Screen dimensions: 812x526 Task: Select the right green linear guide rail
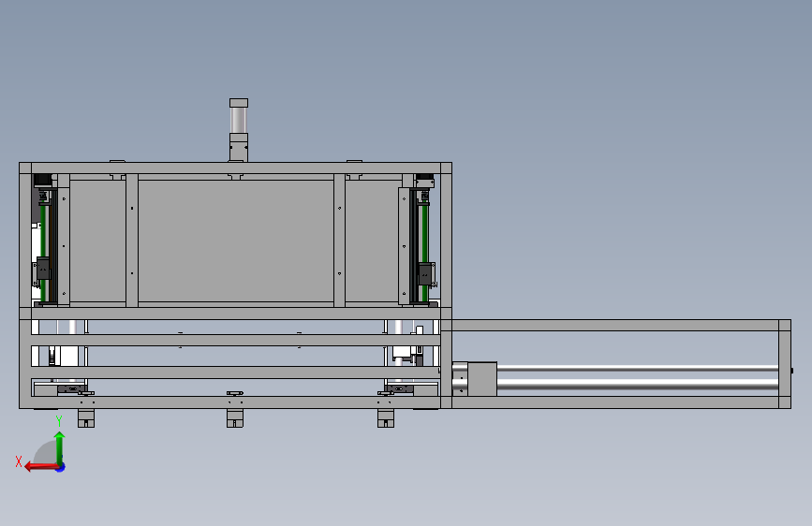pos(424,253)
